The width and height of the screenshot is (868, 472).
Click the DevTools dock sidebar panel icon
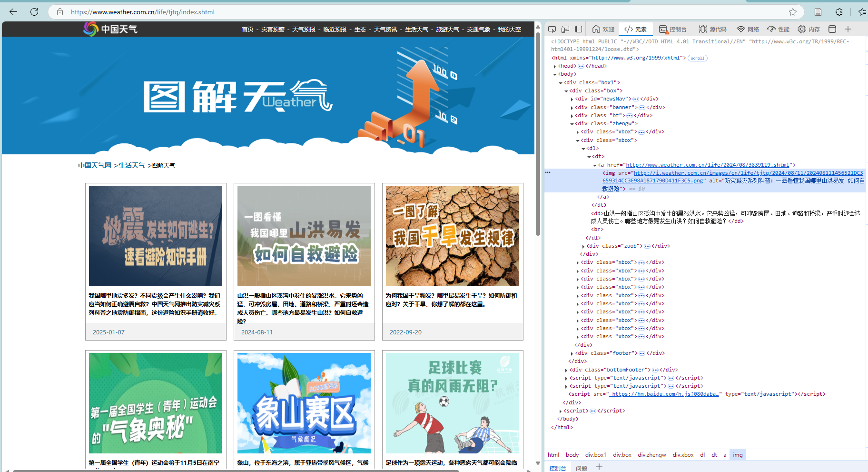tap(579, 29)
